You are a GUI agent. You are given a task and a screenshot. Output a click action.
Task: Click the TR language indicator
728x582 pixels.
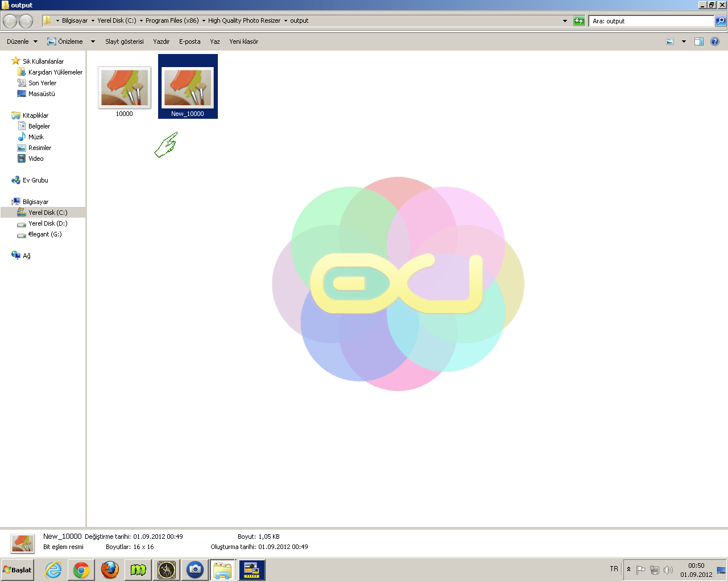click(x=614, y=569)
